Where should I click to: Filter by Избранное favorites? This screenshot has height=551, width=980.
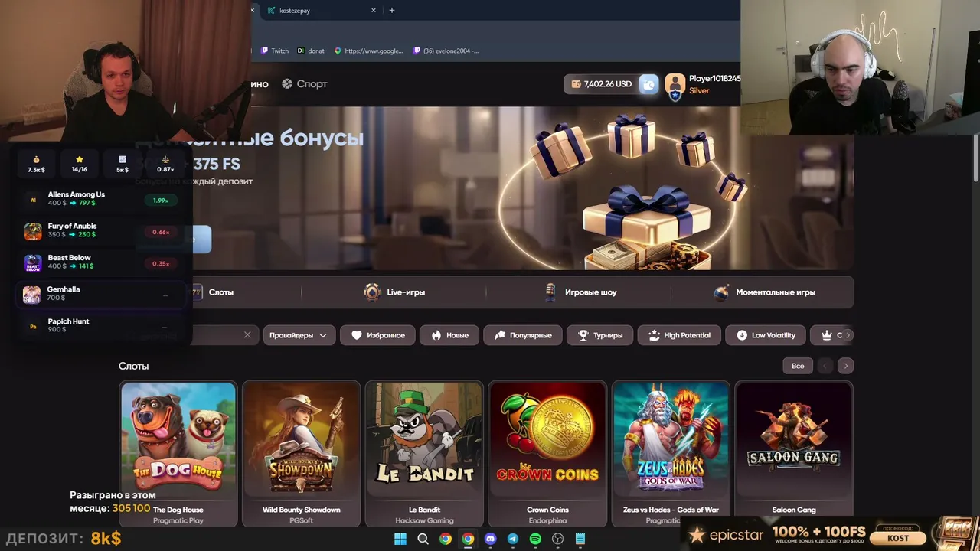pos(378,335)
